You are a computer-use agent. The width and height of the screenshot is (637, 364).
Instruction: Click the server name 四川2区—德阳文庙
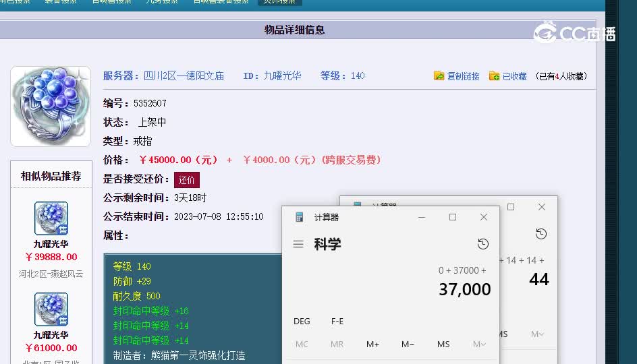click(x=184, y=76)
